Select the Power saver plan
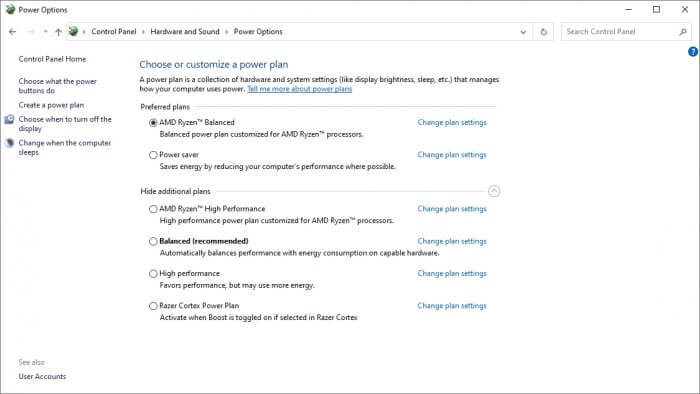This screenshot has height=394, width=700. pos(153,155)
